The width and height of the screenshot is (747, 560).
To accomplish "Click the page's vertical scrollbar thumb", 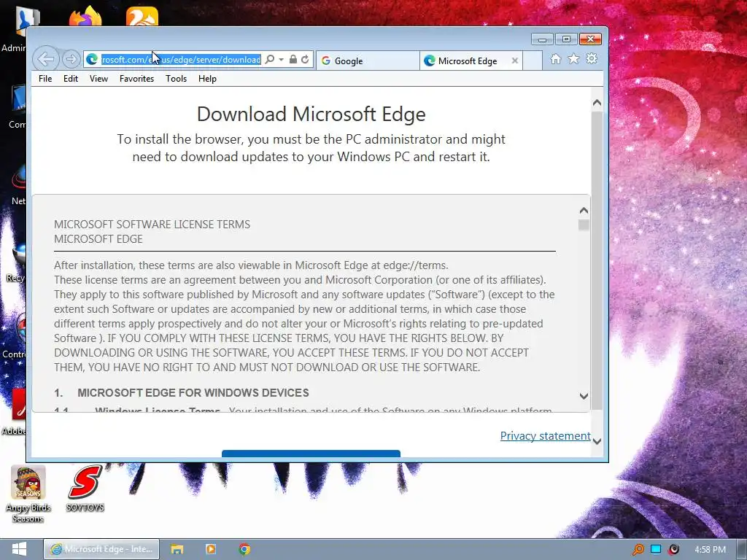I will coord(597,260).
